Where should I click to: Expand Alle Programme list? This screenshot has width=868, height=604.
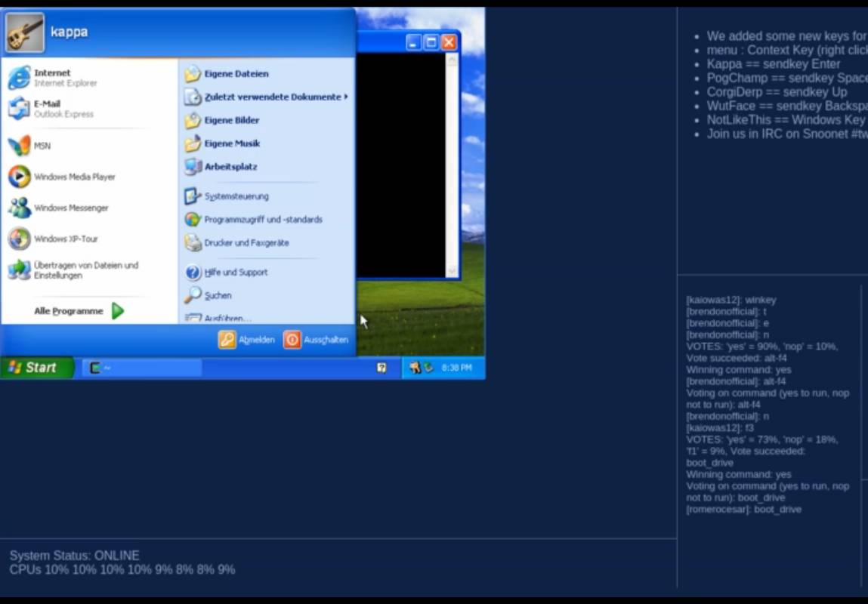[x=79, y=311]
